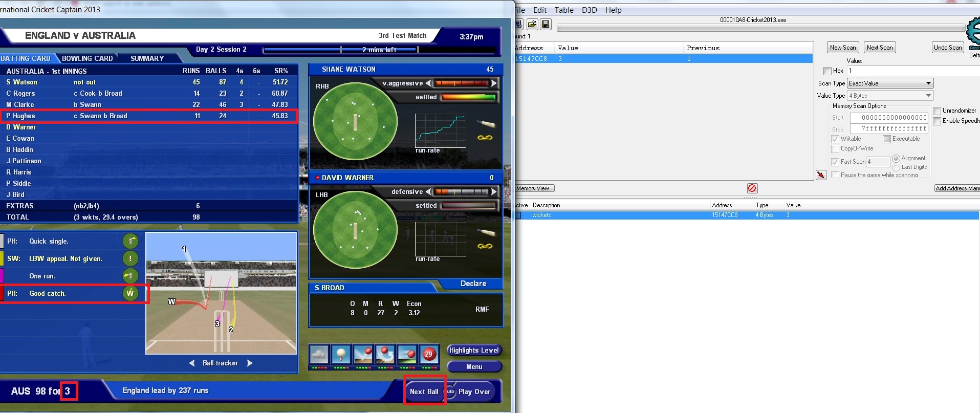Click the Next Scan button
The height and width of the screenshot is (413, 980).
coord(879,48)
